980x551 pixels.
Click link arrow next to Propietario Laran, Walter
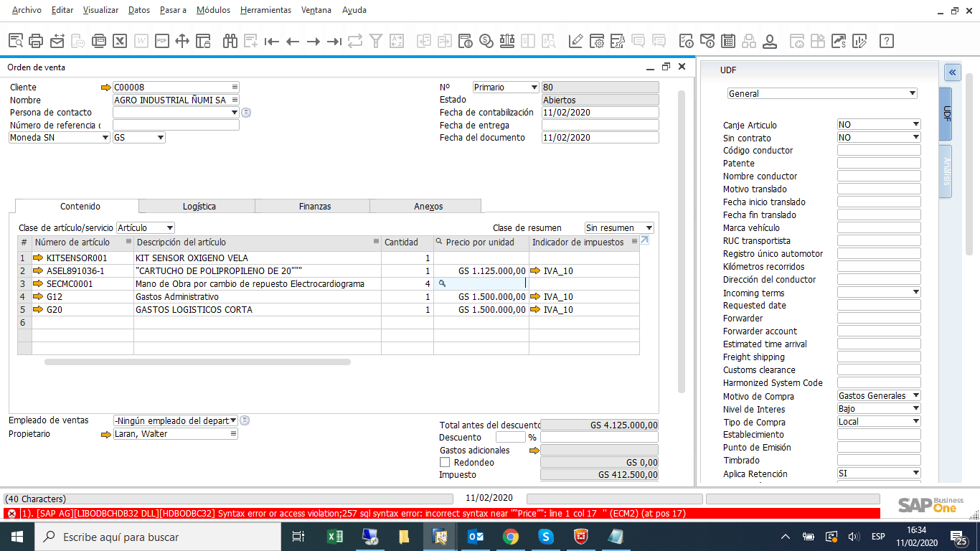pos(106,434)
